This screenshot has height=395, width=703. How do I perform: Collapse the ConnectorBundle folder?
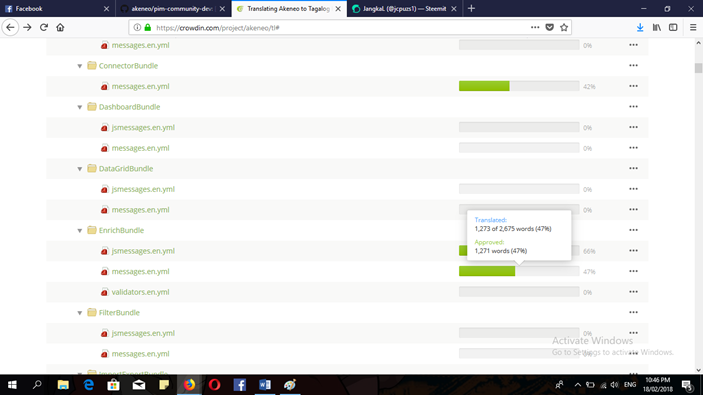pos(80,66)
